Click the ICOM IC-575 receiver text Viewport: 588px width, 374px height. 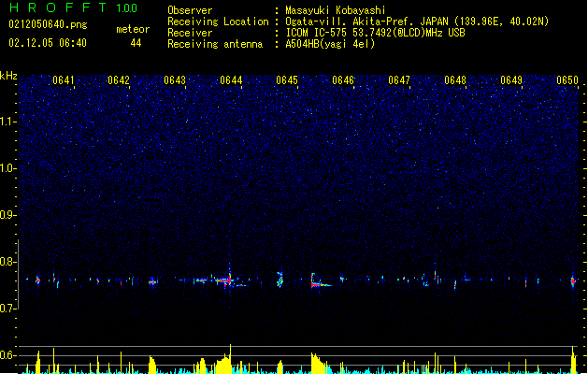coord(375,33)
